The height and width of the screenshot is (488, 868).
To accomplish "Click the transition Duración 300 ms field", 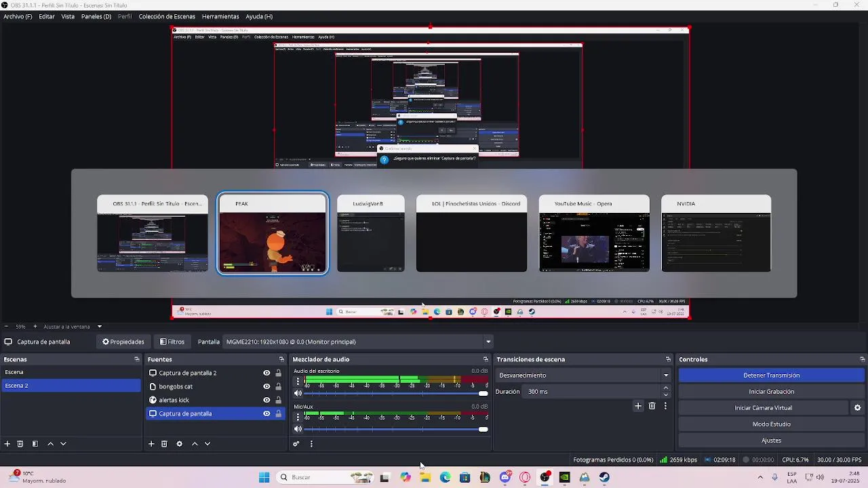I will tap(592, 392).
